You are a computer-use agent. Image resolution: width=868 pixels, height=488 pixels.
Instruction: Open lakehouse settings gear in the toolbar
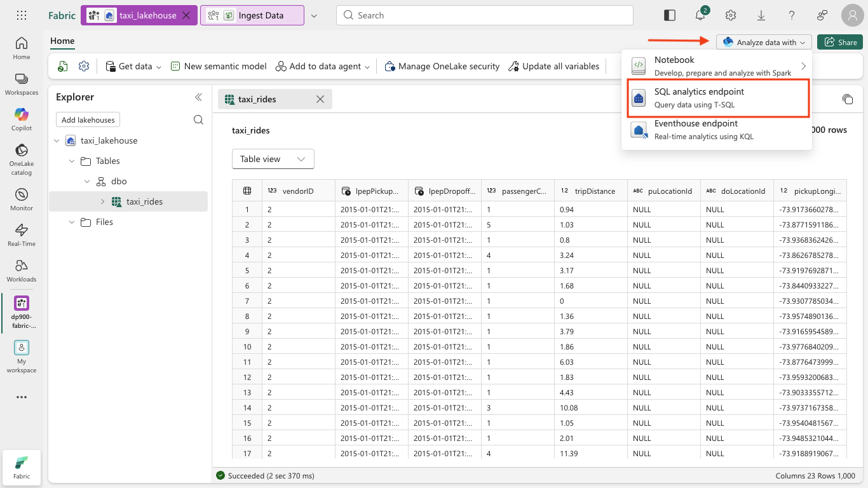[x=84, y=66]
